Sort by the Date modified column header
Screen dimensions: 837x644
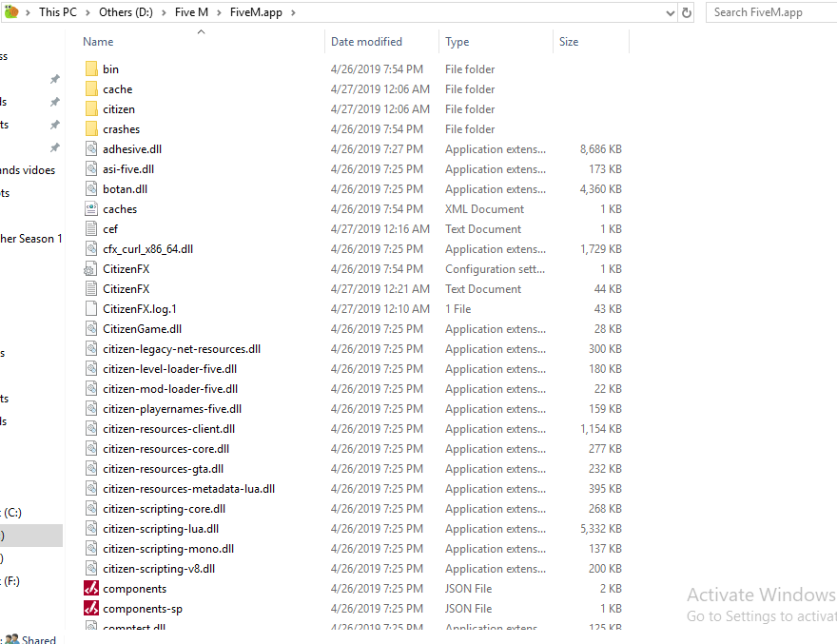[x=366, y=42]
